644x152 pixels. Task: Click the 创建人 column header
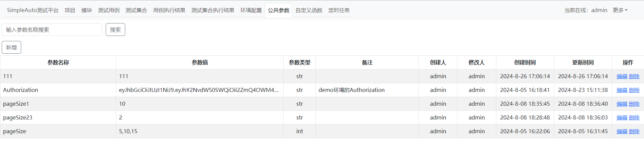coord(438,62)
